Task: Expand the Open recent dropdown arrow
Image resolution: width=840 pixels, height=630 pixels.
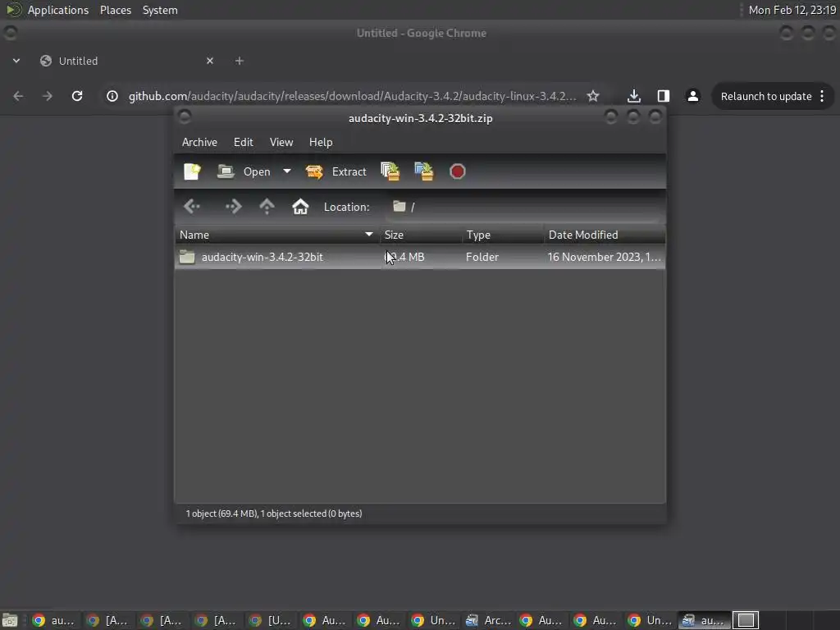Action: coord(287,171)
